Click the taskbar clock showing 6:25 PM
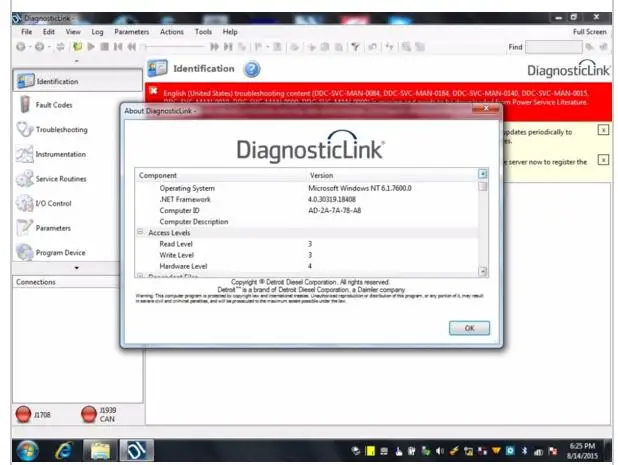The image size is (618, 465). click(582, 451)
